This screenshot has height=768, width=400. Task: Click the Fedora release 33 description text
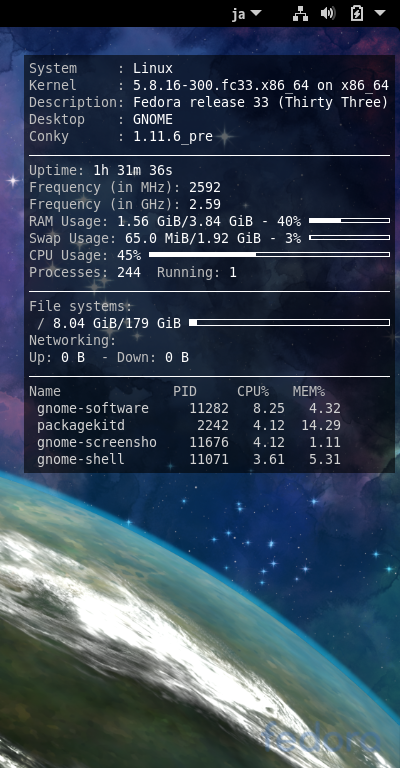coord(260,103)
